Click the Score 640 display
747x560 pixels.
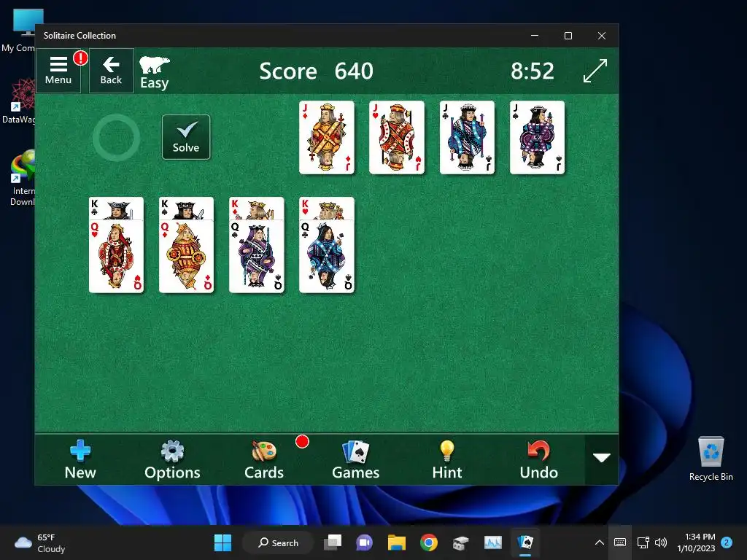tap(317, 71)
